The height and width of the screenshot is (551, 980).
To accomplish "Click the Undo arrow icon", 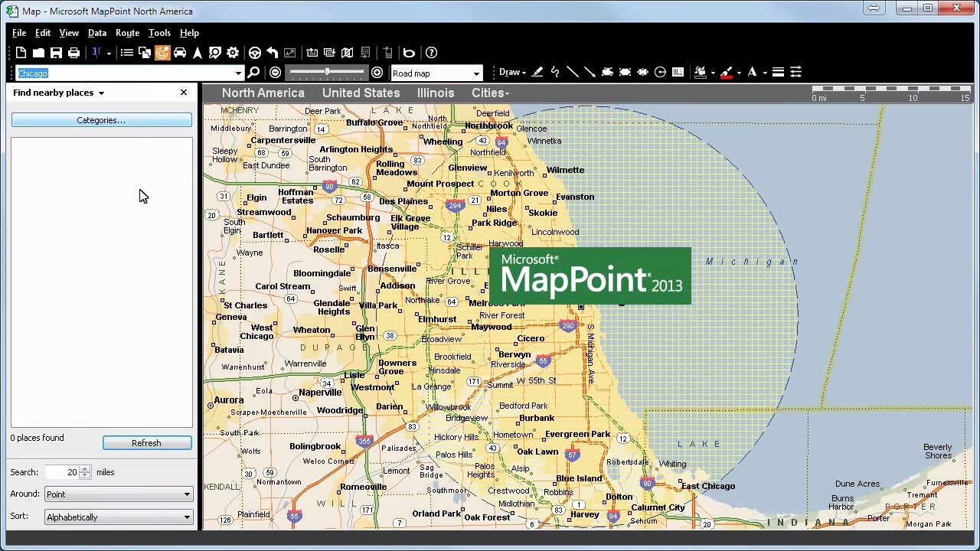I will [273, 52].
